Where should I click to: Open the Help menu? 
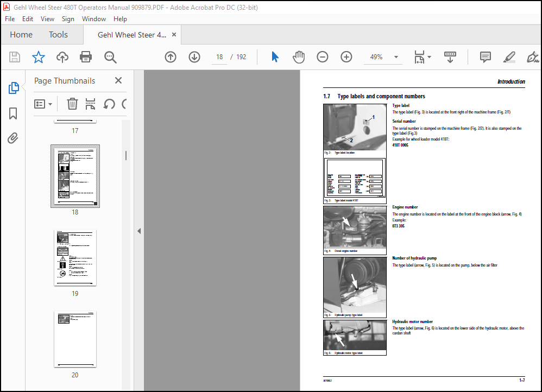120,19
